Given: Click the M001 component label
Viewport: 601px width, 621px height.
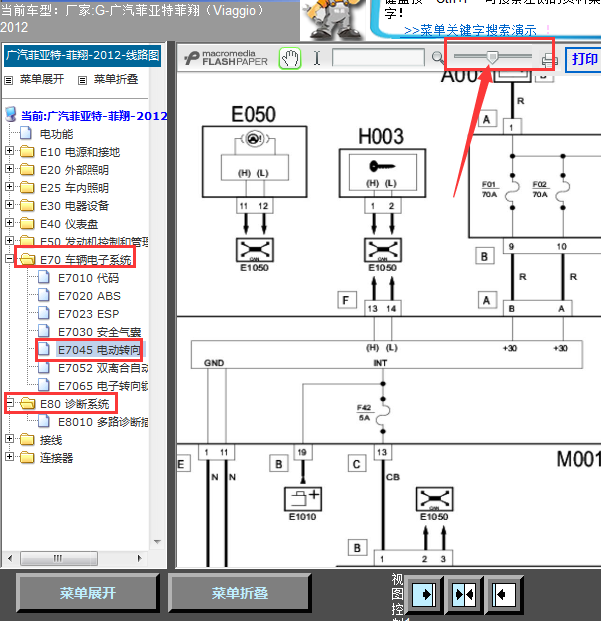Looking at the screenshot, I should 579,459.
